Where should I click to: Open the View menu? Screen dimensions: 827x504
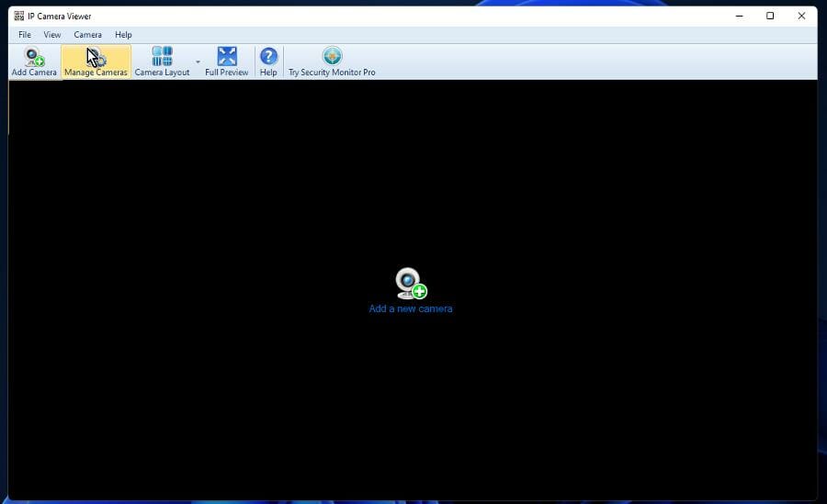coord(52,35)
